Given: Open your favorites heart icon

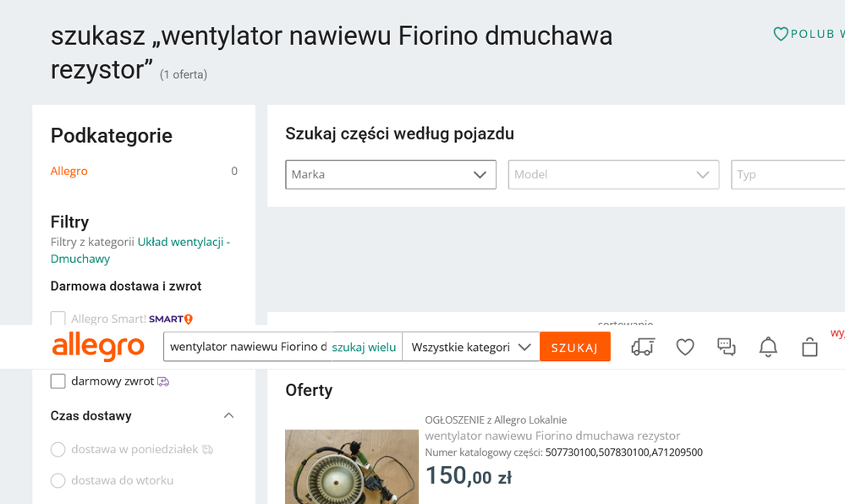Looking at the screenshot, I should pos(684,347).
